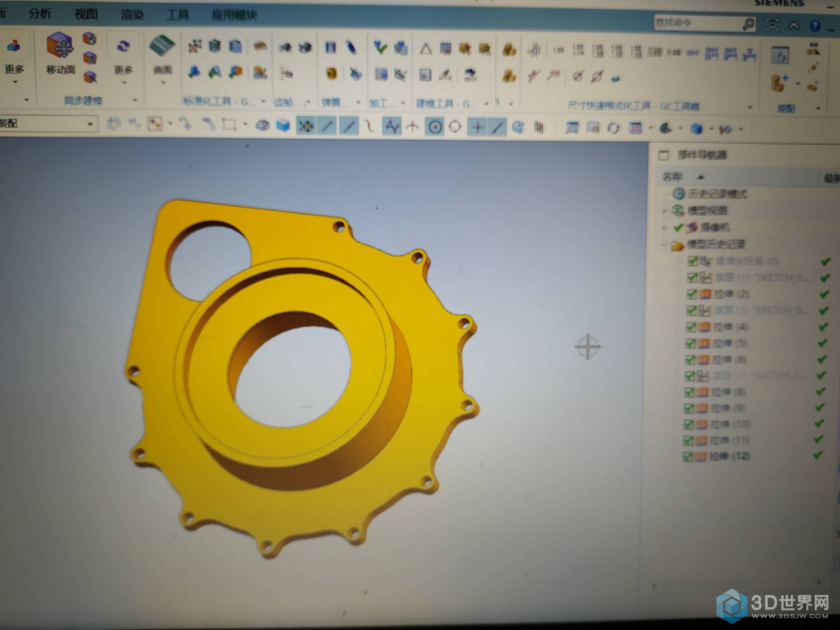Uncheck the 拉伸 (6) feature checkbox
Image resolution: width=840 pixels, height=630 pixels.
(690, 360)
